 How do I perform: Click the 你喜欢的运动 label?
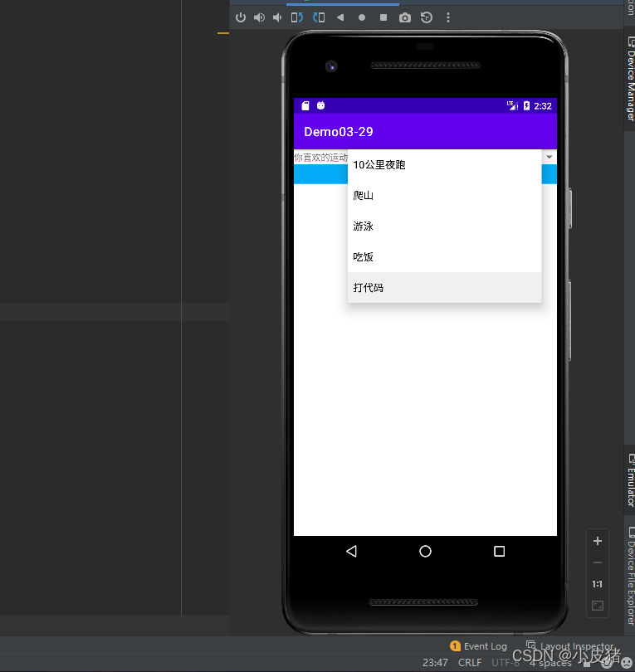pos(320,158)
